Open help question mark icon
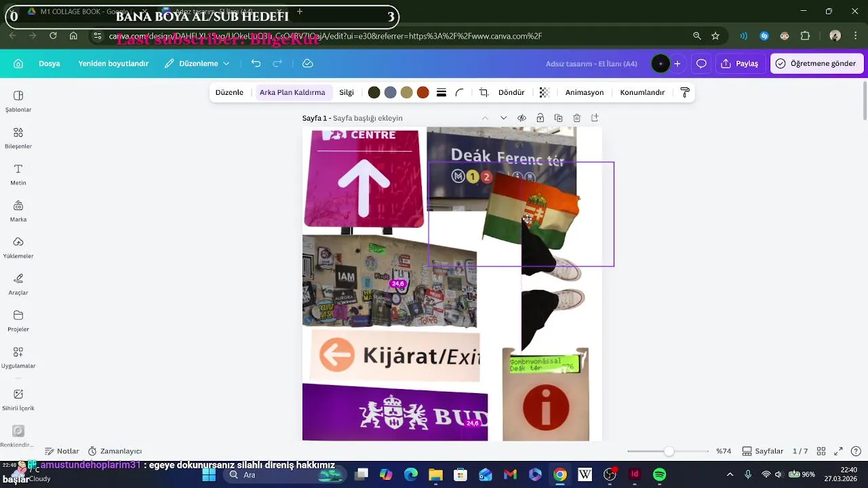 click(x=856, y=451)
